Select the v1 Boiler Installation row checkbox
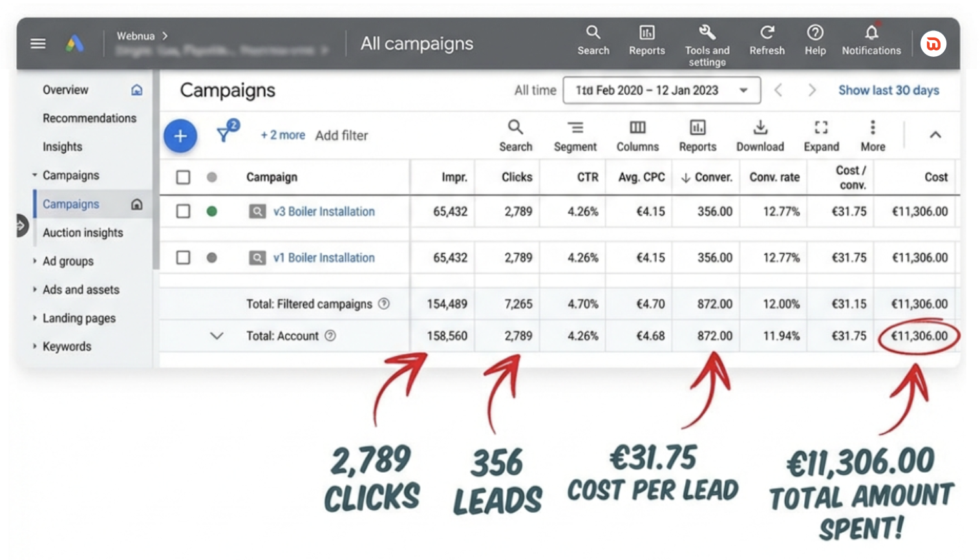This screenshot has width=980, height=560. tap(184, 258)
